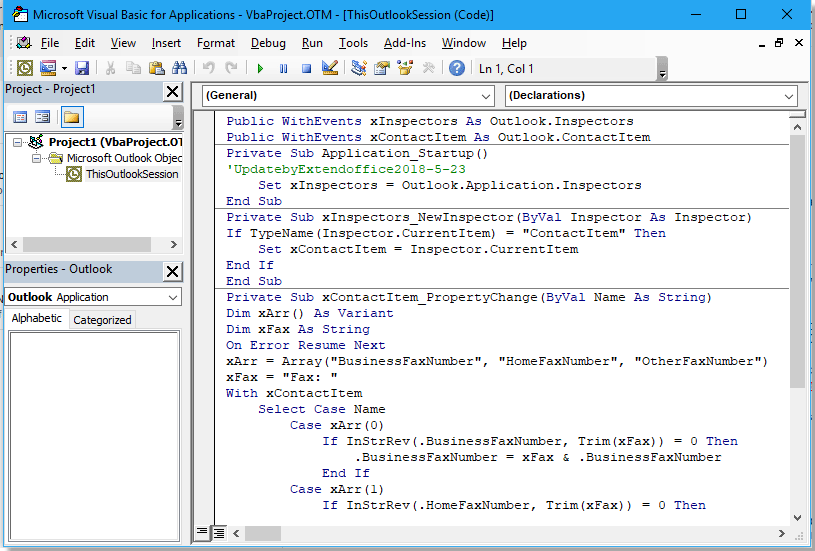Click the code window scroll left arrow

click(x=236, y=533)
